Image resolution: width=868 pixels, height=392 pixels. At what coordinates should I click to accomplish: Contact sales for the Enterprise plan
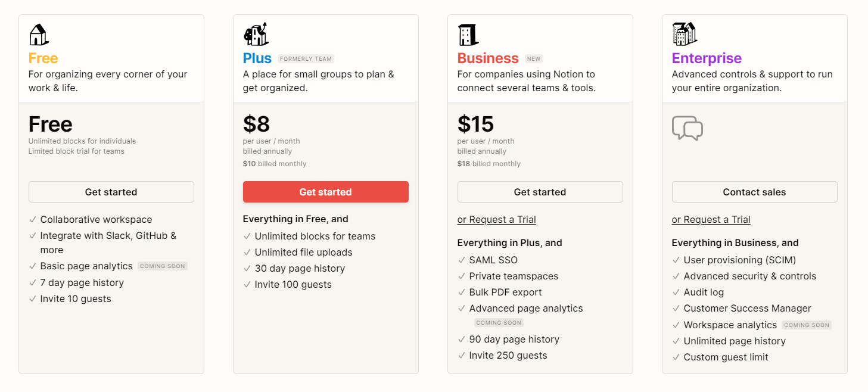755,192
